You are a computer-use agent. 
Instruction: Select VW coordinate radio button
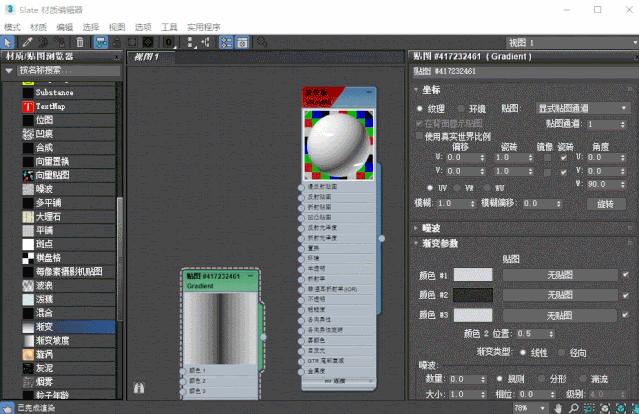457,188
